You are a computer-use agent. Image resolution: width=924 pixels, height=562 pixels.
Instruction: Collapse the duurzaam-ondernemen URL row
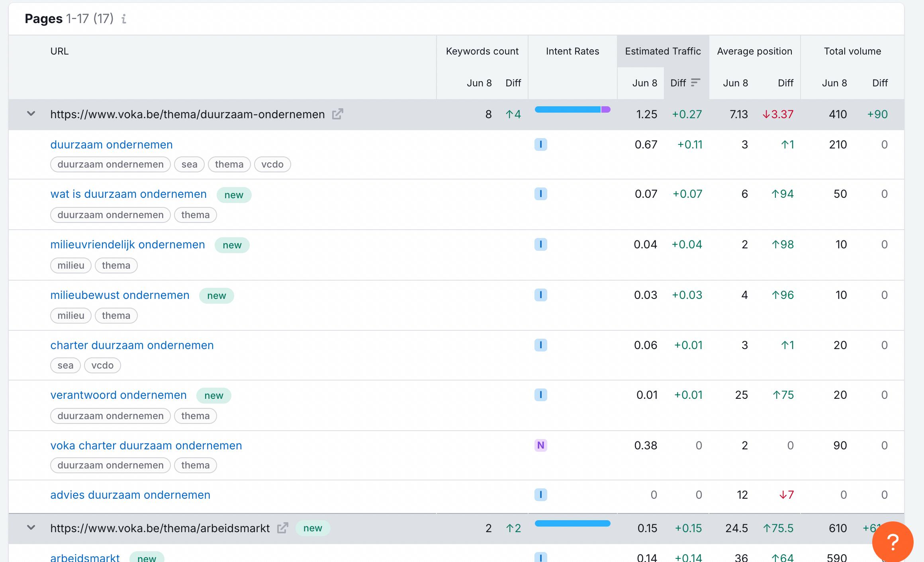pos(31,114)
